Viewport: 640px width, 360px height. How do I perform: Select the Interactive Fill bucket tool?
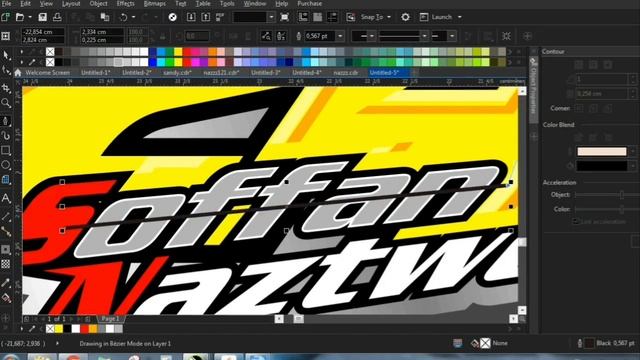tap(6, 298)
